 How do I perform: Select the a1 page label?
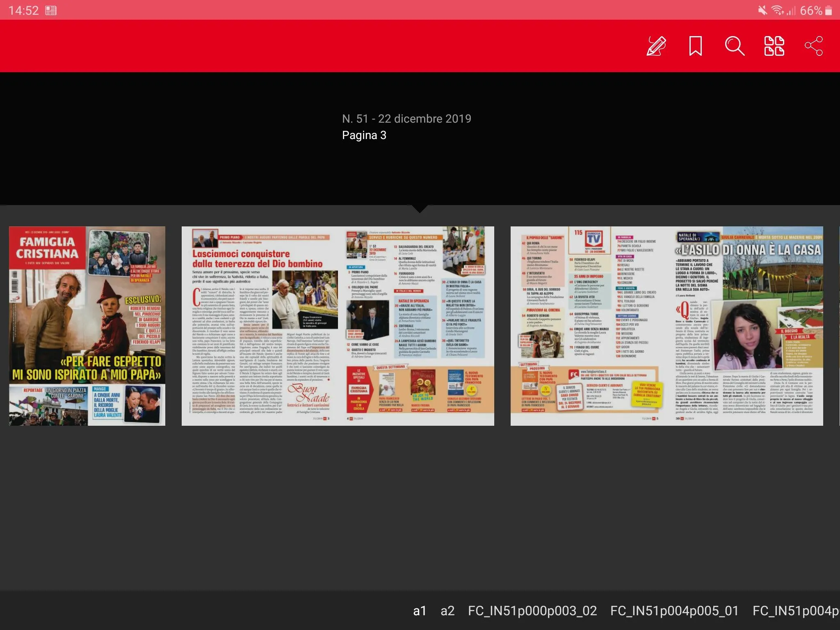point(420,611)
